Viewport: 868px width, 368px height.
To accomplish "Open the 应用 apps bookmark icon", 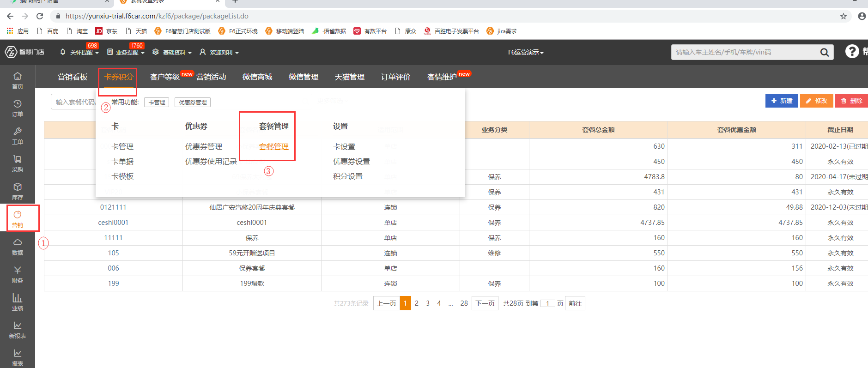I will (18, 31).
